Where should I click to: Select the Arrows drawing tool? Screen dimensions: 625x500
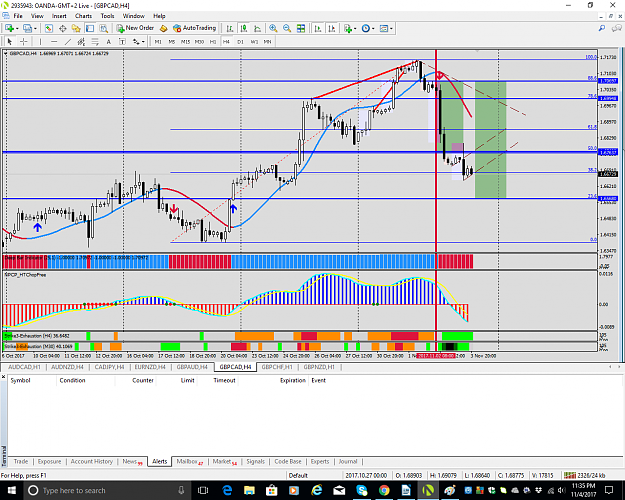click(x=136, y=41)
